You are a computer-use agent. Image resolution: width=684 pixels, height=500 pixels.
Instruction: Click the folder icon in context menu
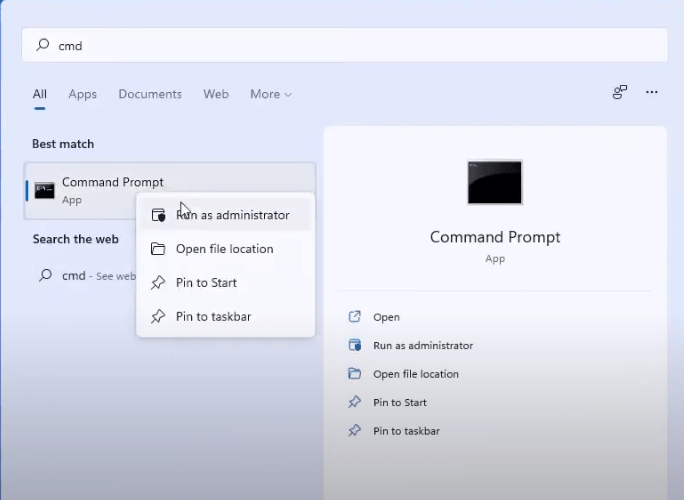(158, 249)
